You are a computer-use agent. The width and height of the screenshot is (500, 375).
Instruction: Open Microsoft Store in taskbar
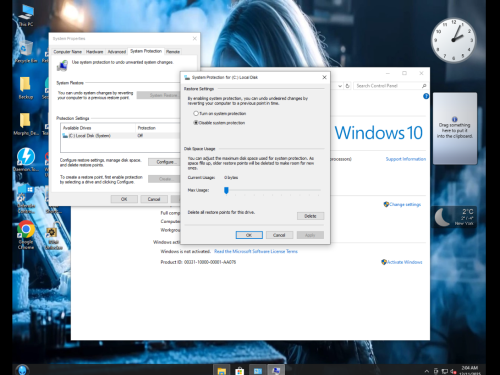pos(239,371)
